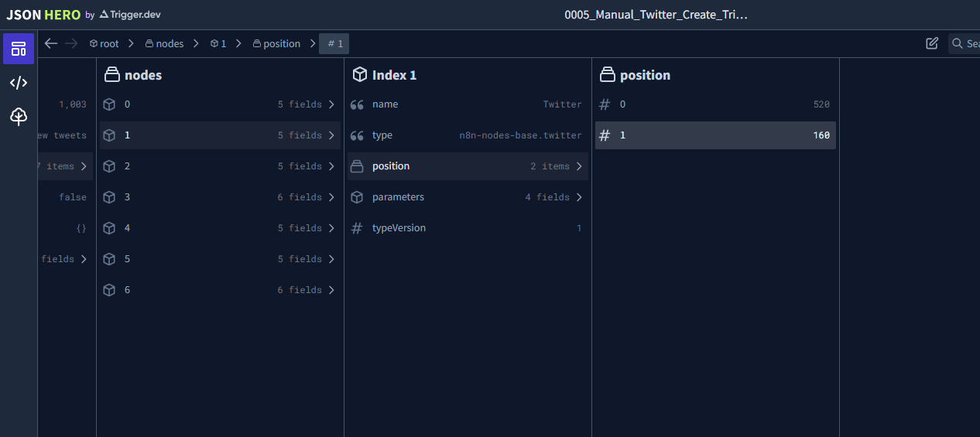Select the root breadcrumb

pos(104,44)
